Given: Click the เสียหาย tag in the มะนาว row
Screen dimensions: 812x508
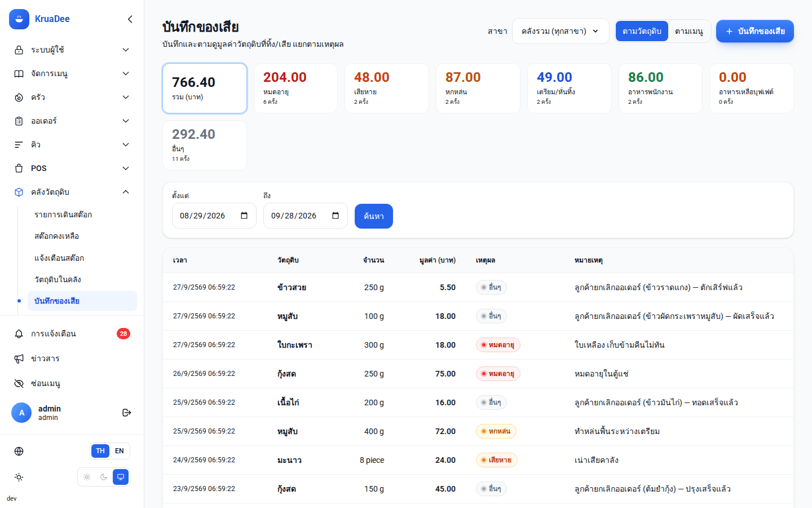Looking at the screenshot, I should pyautogui.click(x=497, y=460).
